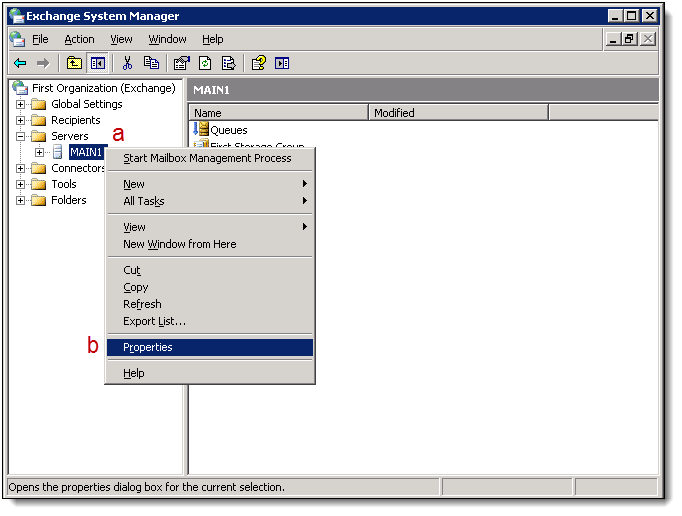The image size is (682, 516).
Task: Open the New submenu in context menu
Action: point(210,184)
